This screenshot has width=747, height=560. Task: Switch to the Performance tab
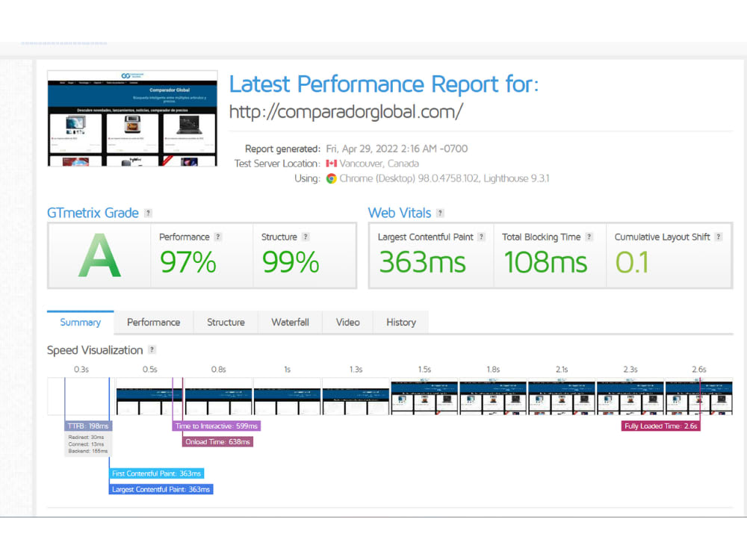coord(153,323)
